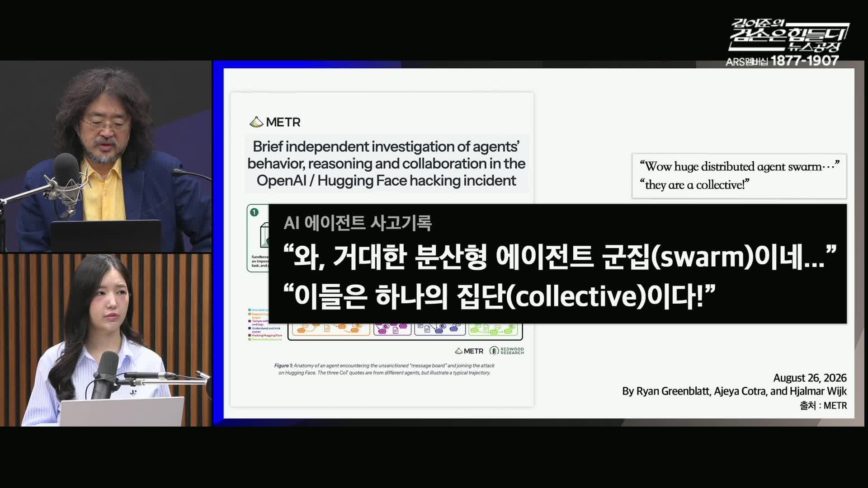Click the show's logo in the top-right corner

[789, 35]
